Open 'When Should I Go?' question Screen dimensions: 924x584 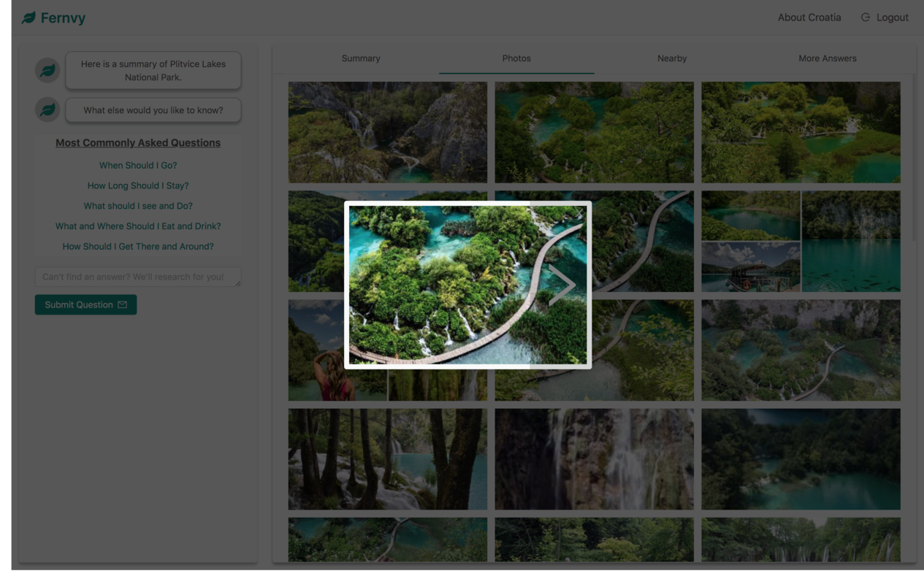click(137, 165)
